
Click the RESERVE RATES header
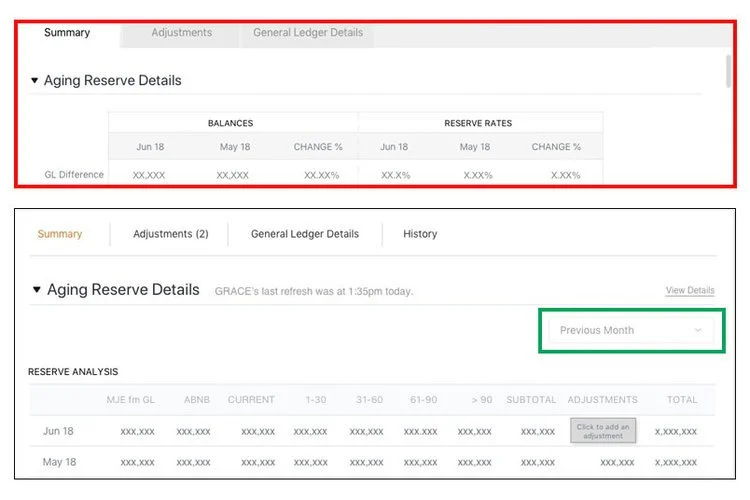point(478,123)
